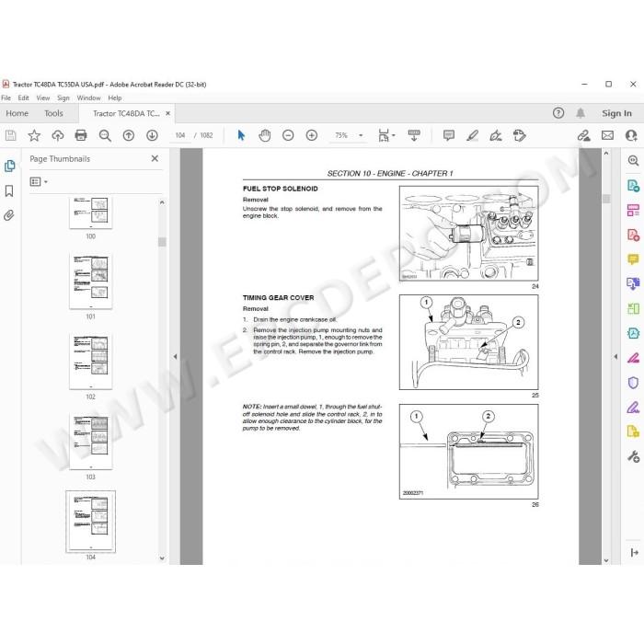The width and height of the screenshot is (644, 644).
Task: Add the document to starred files
Action: 34,135
